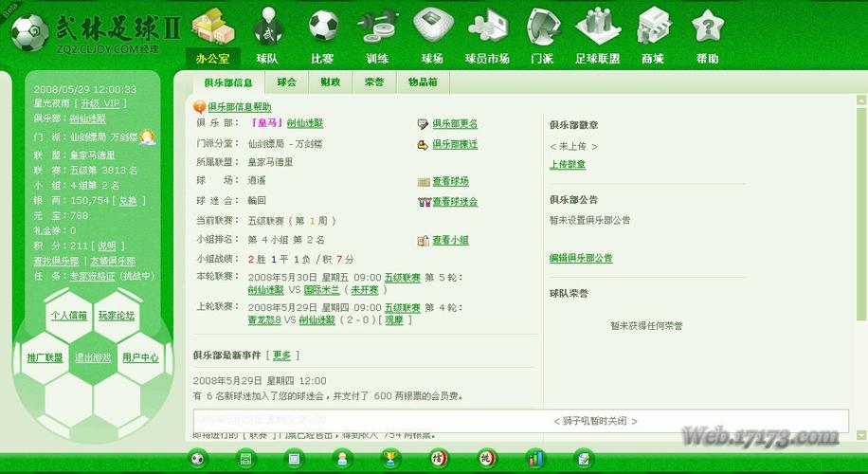Click the 升级 VIP link in sidebar

point(100,103)
